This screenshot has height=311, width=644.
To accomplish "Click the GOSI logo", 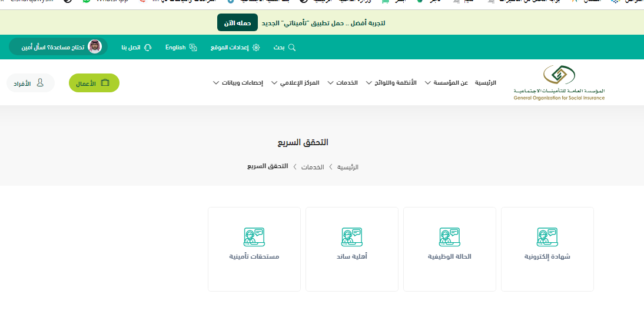I will (x=559, y=83).
